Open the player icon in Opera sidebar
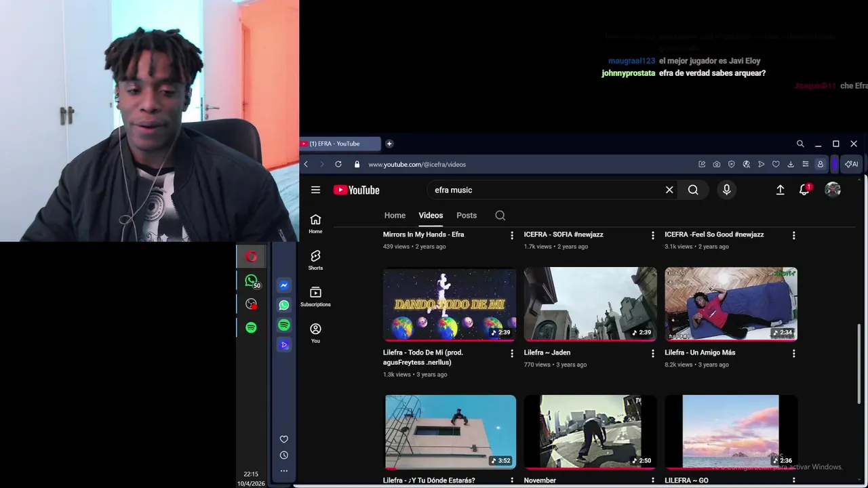The height and width of the screenshot is (488, 868). (284, 345)
